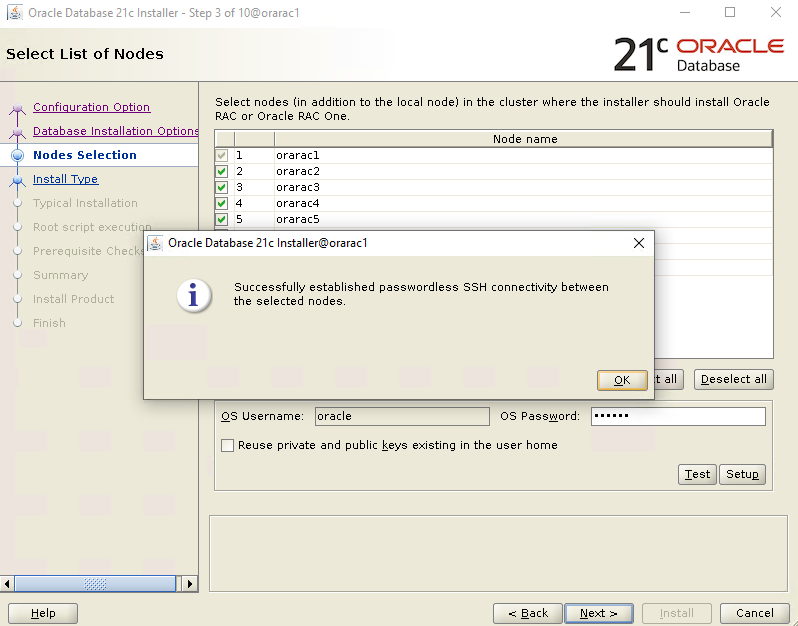Select the Nodes Selection step

coord(85,155)
